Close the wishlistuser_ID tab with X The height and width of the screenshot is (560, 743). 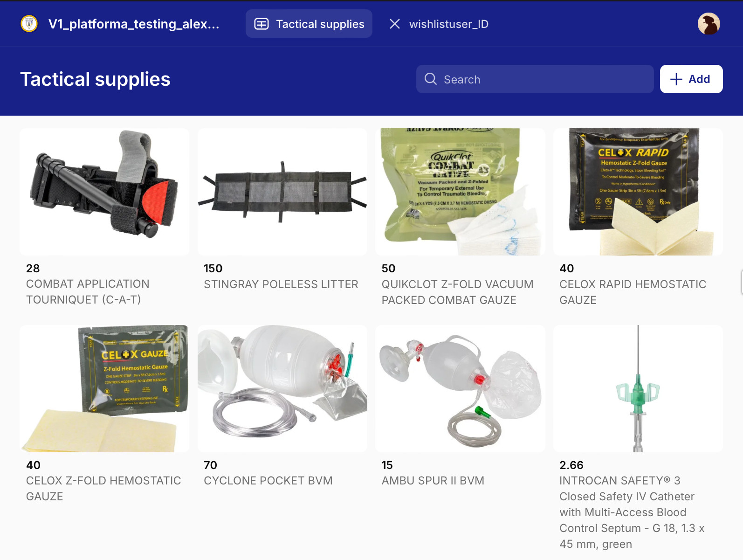point(395,24)
